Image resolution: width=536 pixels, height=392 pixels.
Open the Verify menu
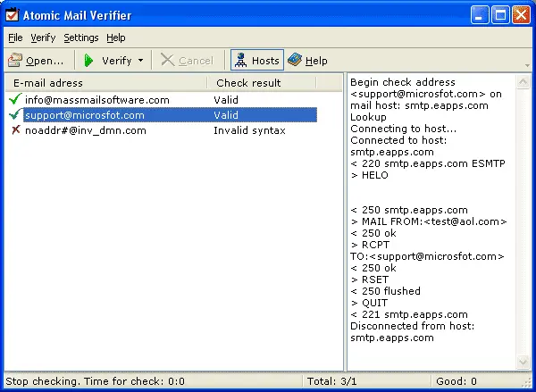tap(43, 38)
